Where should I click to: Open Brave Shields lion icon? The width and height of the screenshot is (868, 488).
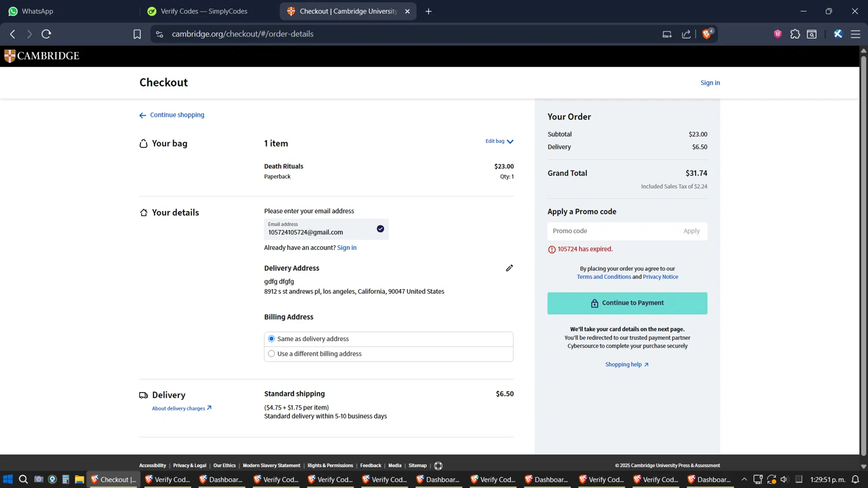[x=707, y=34]
